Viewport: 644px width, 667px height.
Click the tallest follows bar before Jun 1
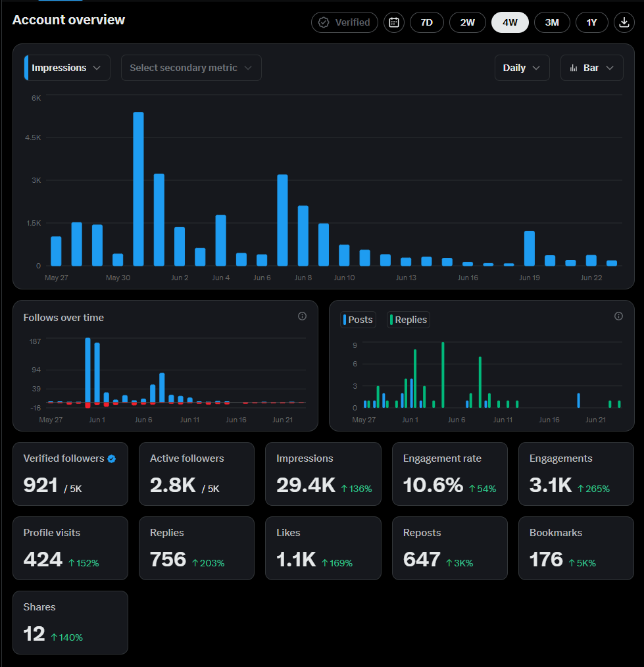pos(87,370)
